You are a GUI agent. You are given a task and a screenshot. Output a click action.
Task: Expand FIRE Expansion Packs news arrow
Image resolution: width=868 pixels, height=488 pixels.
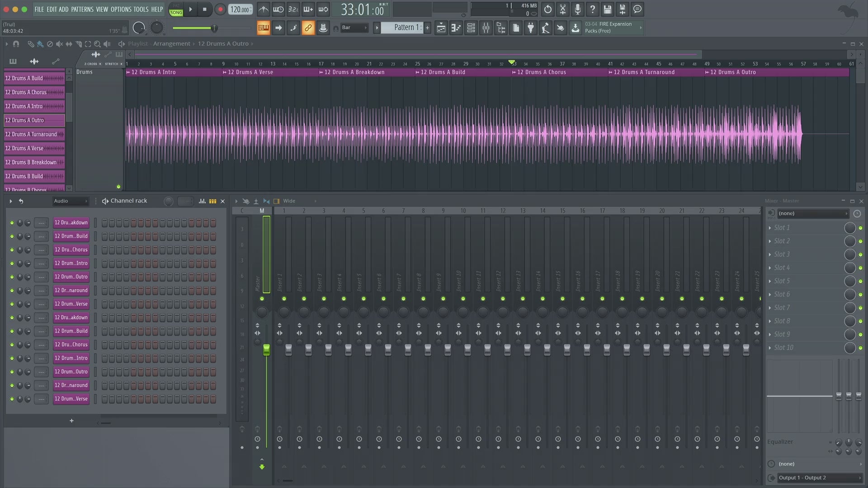point(641,28)
